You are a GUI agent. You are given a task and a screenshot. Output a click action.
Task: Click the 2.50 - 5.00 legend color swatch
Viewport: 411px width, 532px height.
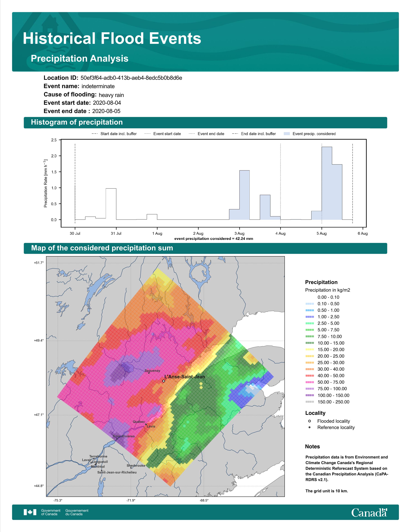point(309,323)
